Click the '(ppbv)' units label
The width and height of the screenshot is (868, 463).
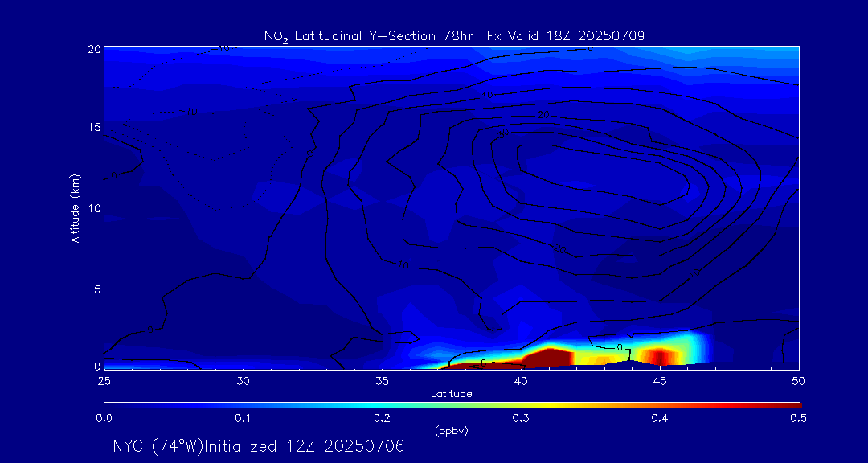click(451, 432)
